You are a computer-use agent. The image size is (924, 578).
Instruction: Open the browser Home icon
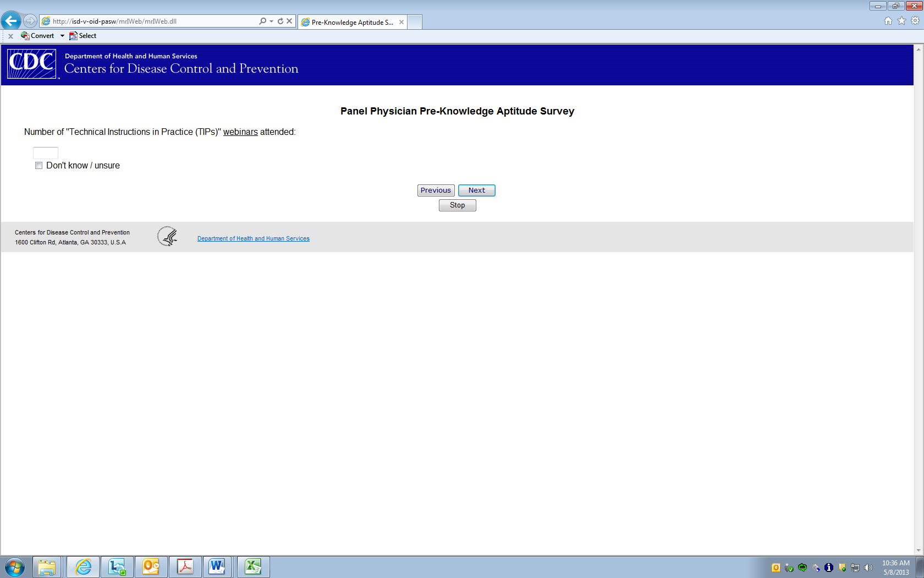point(888,21)
